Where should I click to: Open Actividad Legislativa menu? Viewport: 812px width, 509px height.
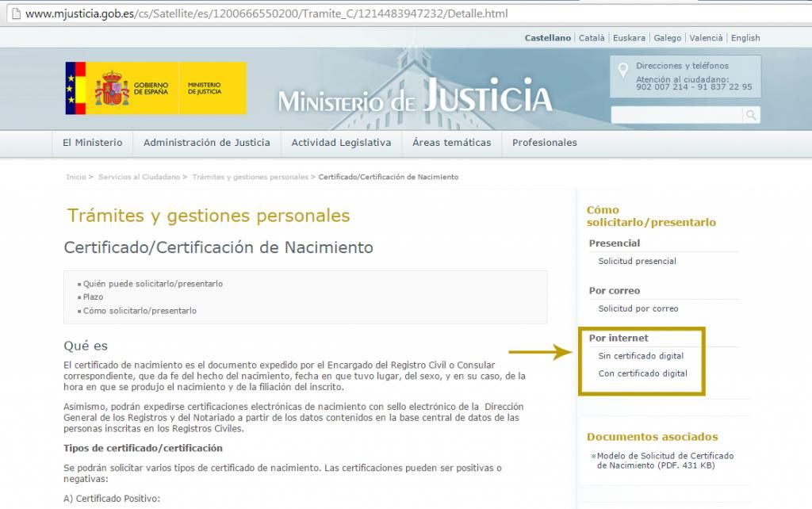click(341, 143)
